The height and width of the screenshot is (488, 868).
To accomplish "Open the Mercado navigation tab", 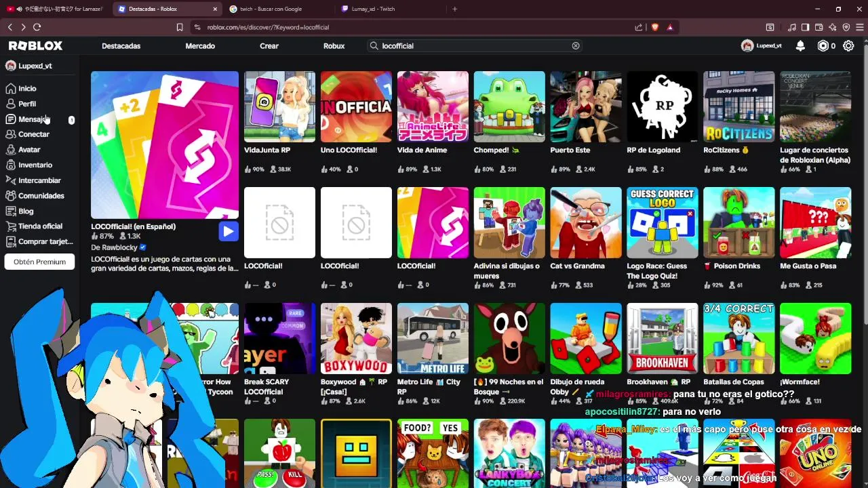I will tap(200, 46).
